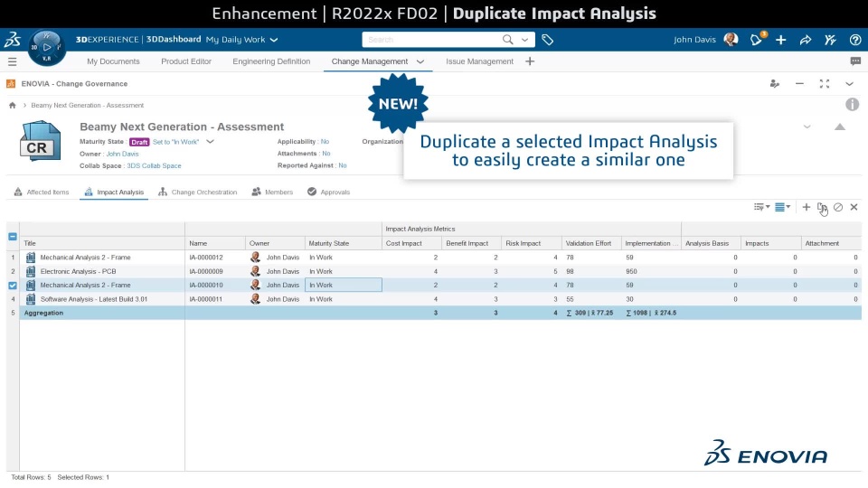
Task: Click the delete X toolbar icon
Action: click(854, 207)
